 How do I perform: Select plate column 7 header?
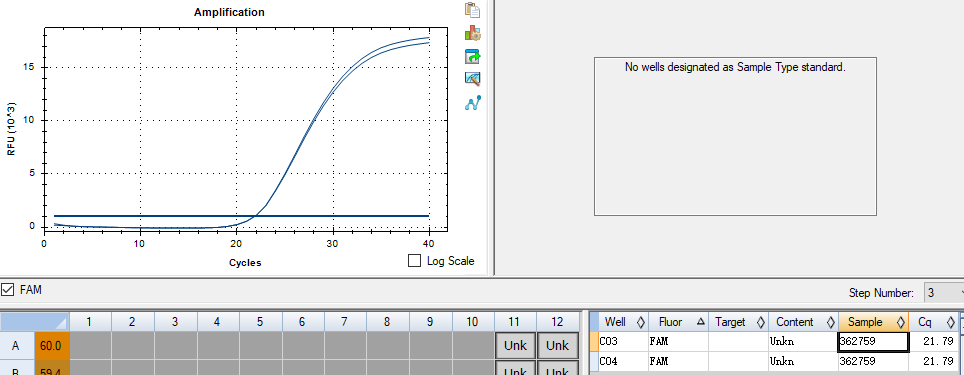345,322
